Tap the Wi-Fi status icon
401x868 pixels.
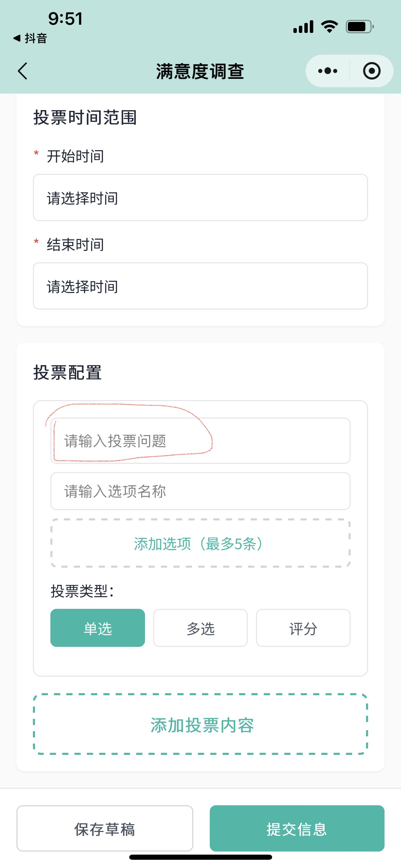point(329,26)
